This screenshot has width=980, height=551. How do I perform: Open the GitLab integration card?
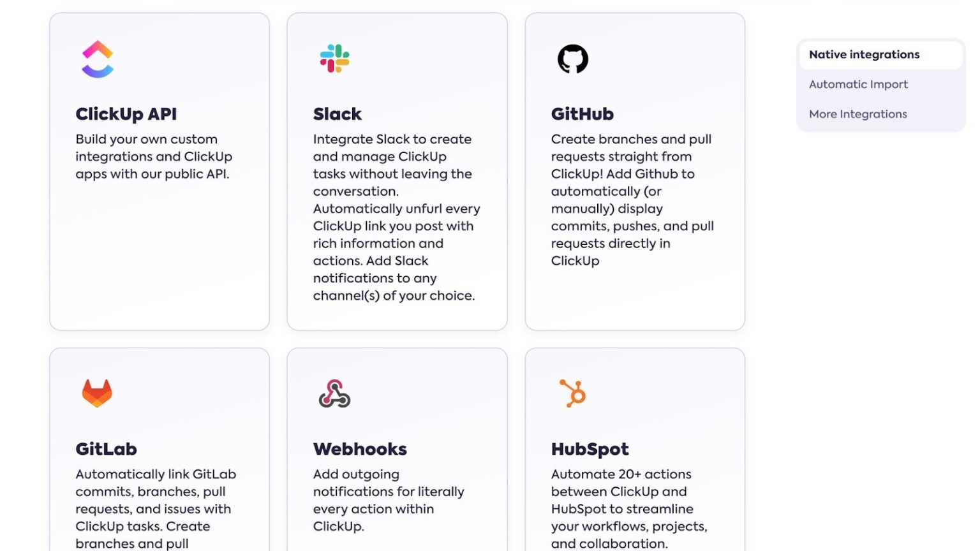tap(159, 446)
